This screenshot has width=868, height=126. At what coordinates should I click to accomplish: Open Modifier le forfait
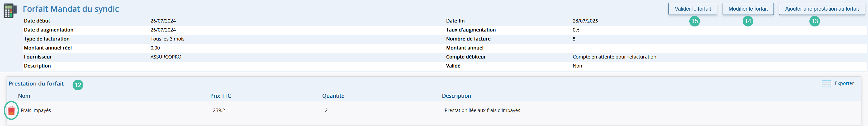[x=748, y=9]
